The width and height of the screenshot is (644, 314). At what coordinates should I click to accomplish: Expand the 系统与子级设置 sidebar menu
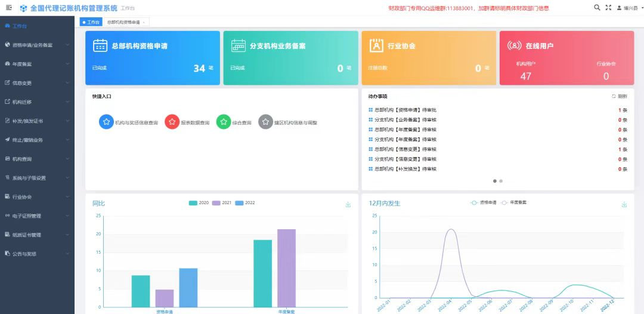pos(38,178)
